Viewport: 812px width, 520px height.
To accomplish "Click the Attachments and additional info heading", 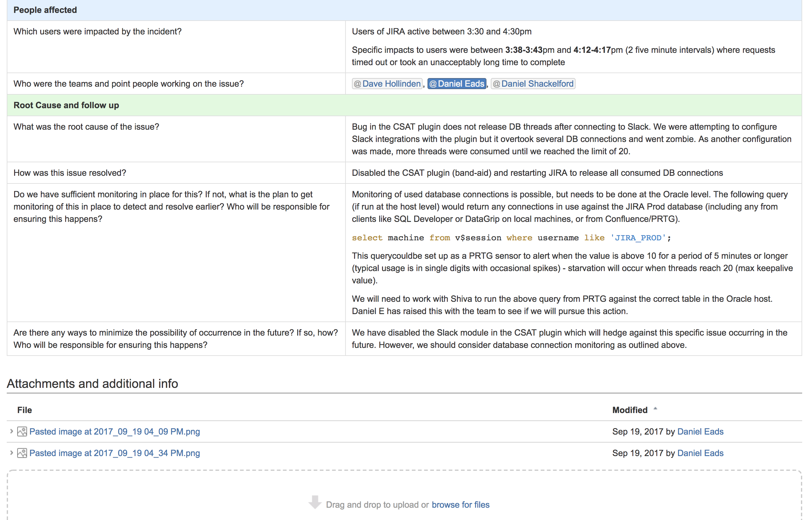I will pos(92,384).
